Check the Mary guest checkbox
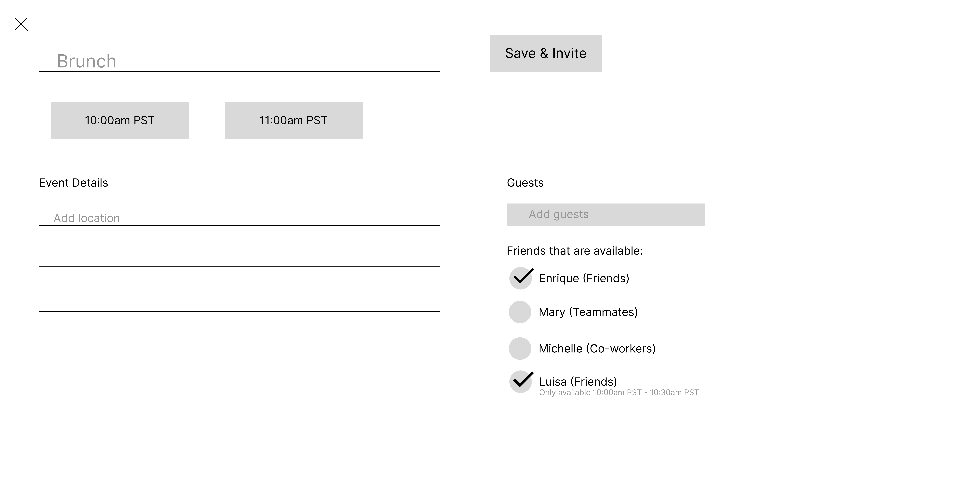 tap(520, 312)
